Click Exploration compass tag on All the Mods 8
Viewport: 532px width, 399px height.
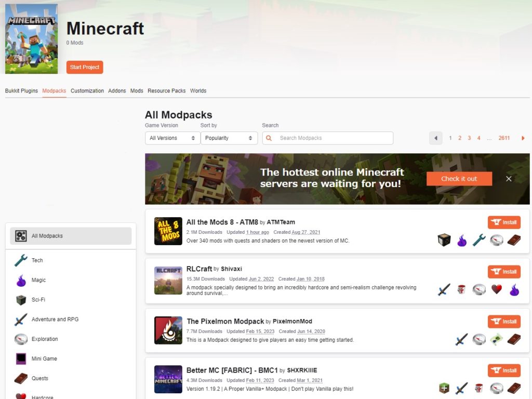(x=497, y=240)
